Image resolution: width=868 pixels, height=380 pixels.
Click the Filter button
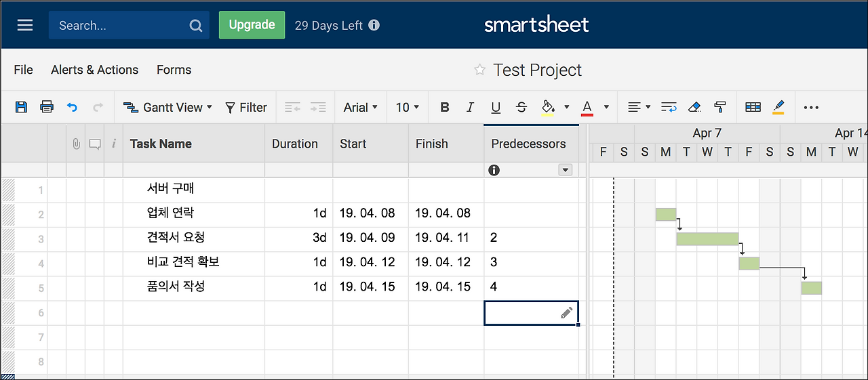(246, 107)
